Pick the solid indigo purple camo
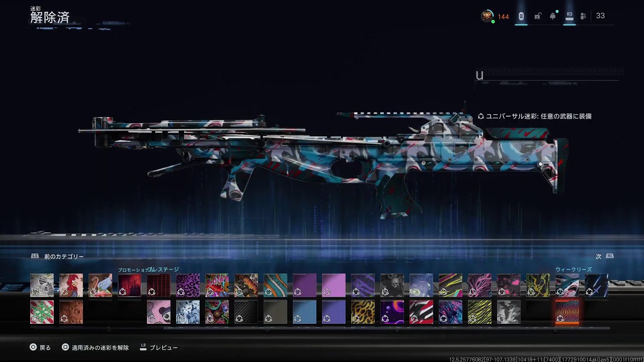This screenshot has height=362, width=644. (x=334, y=312)
